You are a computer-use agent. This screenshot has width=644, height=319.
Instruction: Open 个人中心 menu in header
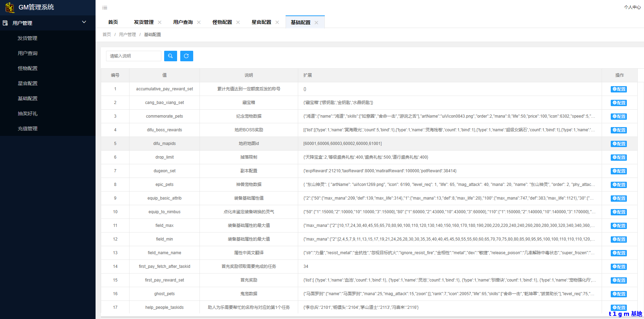pyautogui.click(x=632, y=7)
